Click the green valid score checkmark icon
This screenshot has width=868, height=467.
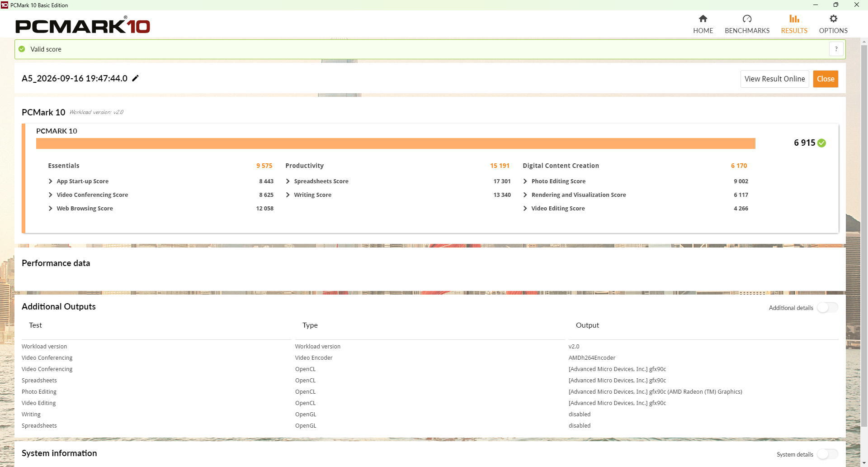22,49
